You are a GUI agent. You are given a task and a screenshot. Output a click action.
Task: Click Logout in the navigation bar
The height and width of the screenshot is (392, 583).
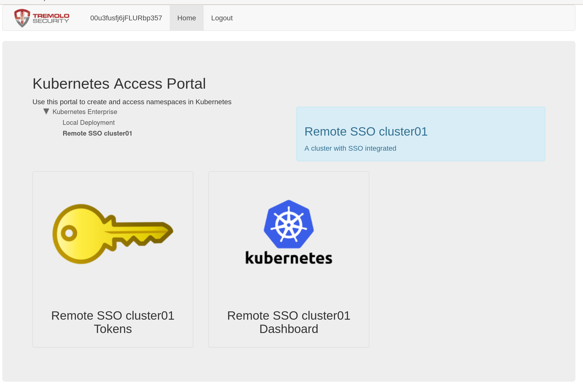point(222,18)
